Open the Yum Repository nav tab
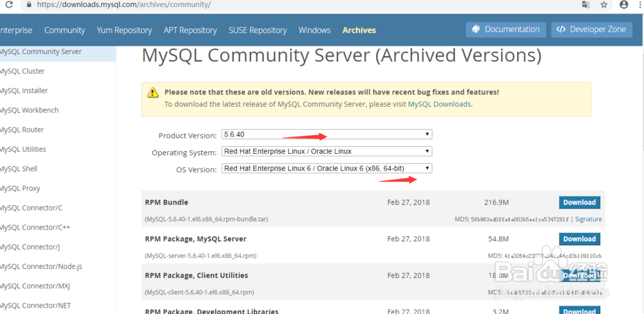 point(124,30)
